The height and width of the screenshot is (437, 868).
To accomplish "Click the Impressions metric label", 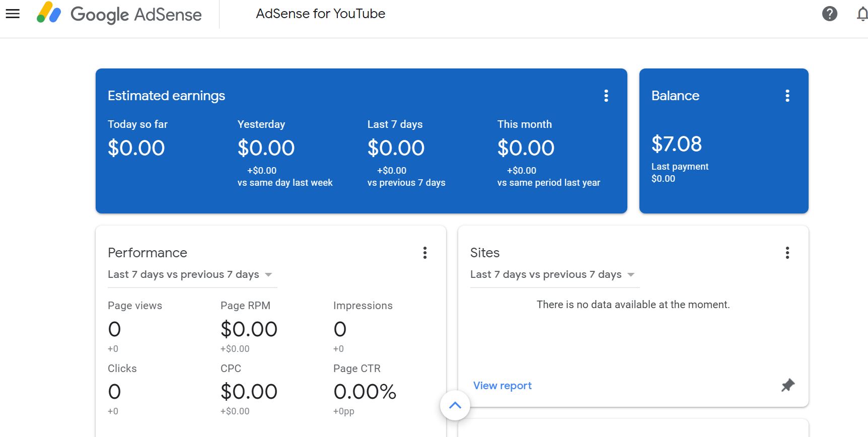I will [x=363, y=306].
